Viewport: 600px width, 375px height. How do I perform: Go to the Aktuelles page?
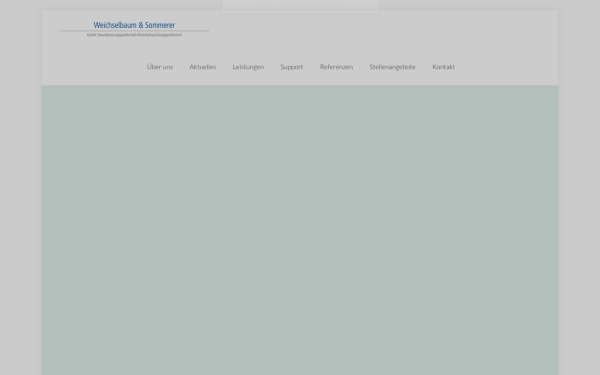point(202,67)
